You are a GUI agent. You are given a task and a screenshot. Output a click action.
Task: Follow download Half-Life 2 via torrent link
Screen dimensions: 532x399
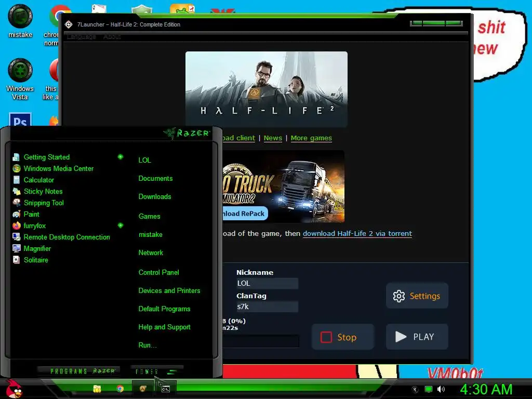[357, 233]
